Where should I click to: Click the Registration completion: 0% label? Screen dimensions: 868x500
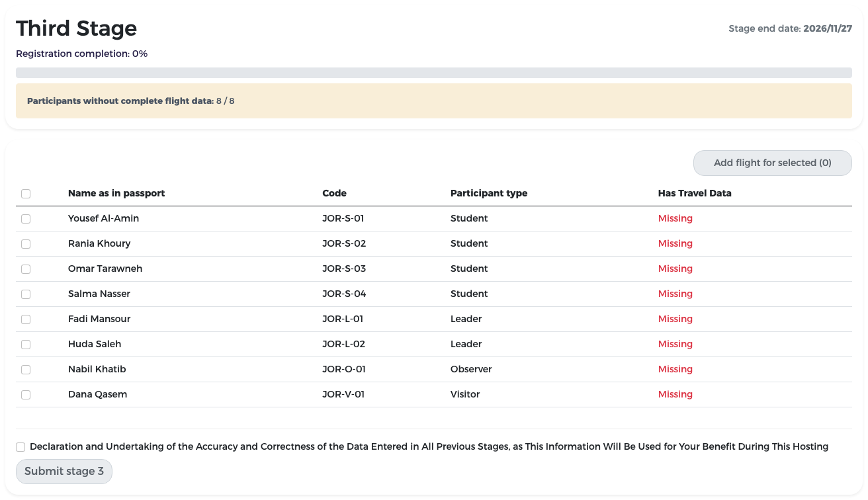[81, 54]
